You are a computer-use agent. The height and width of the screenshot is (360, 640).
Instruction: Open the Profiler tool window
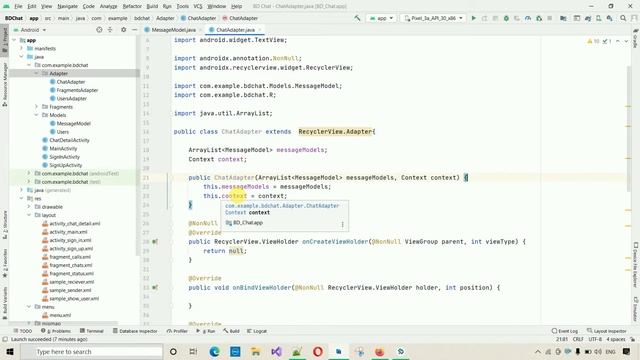click(177, 331)
